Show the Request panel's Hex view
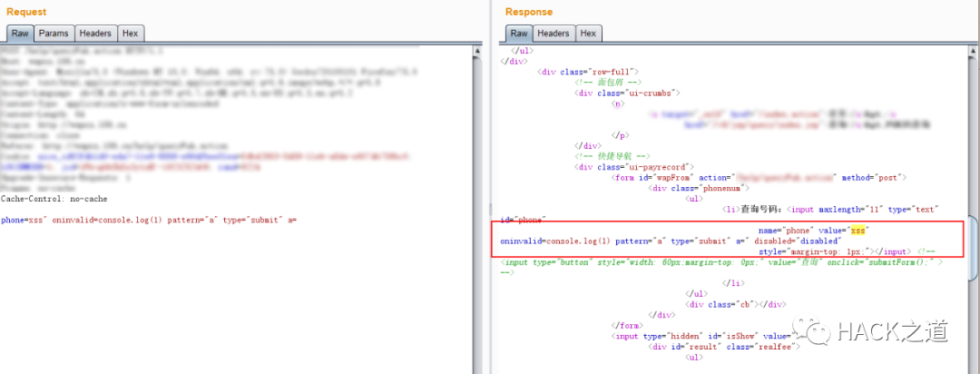980x374 pixels. [x=131, y=34]
